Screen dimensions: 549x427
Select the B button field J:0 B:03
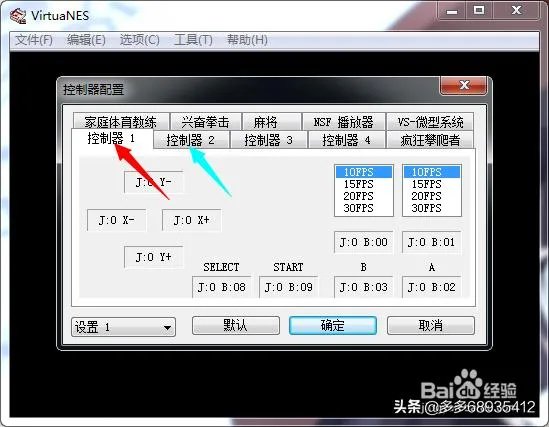click(x=363, y=287)
